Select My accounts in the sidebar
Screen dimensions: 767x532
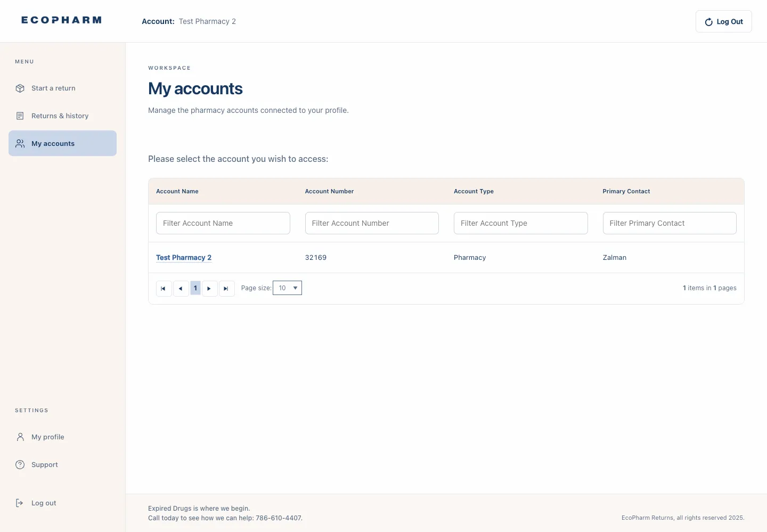coord(62,143)
